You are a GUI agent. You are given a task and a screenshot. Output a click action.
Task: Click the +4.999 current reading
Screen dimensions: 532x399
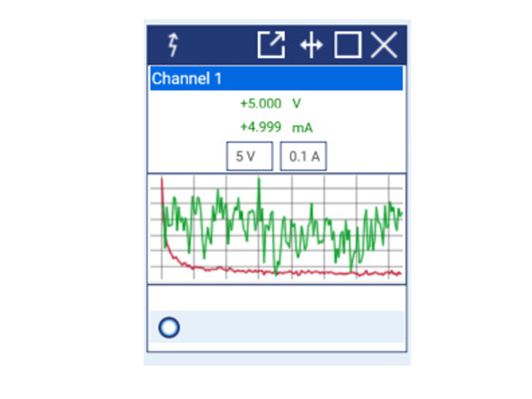tap(260, 126)
